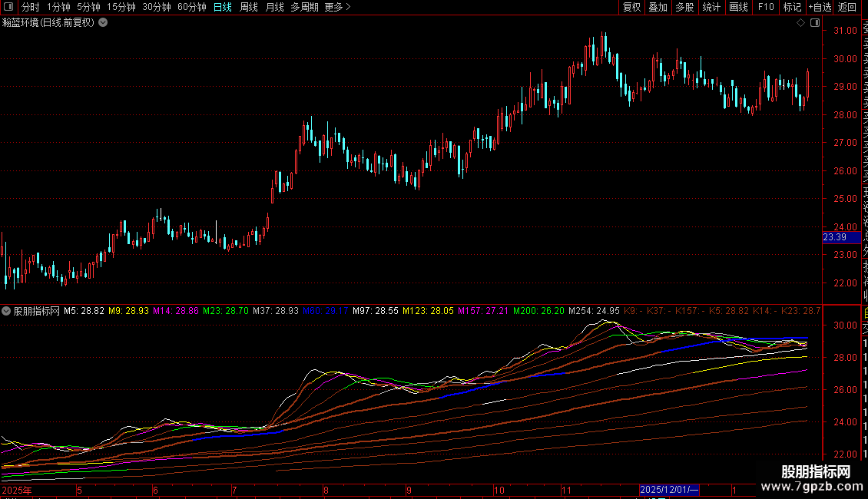Image resolution: width=868 pixels, height=499 pixels.
Task: Click the 返回 back button
Action: (847, 7)
